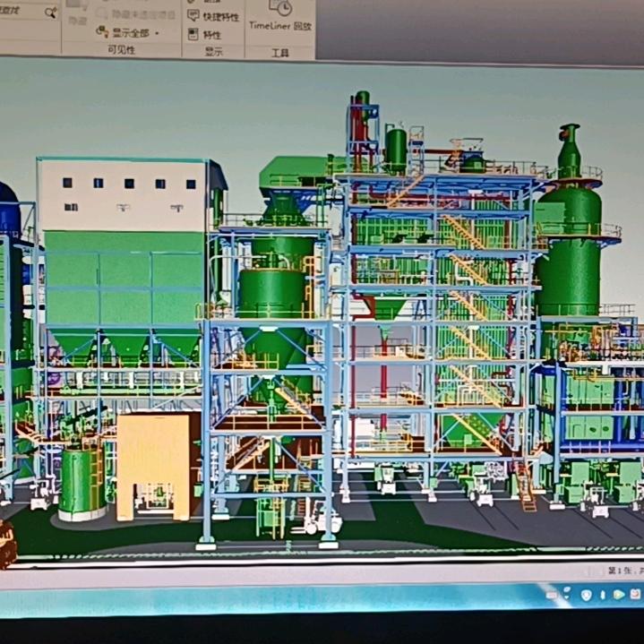This screenshot has width=644, height=644.
Task: Toggle the 特性 properties window label
Action: 211,34
